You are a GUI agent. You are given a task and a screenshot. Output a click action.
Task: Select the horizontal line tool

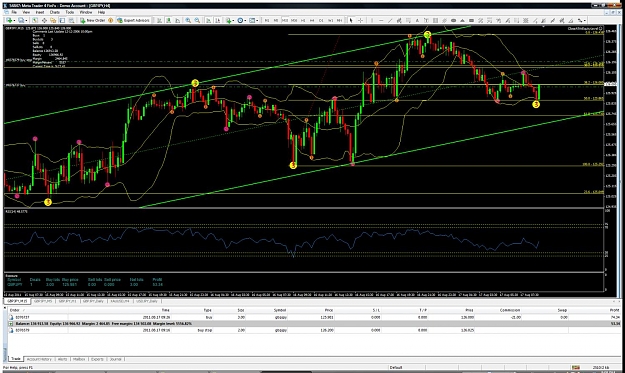pyautogui.click(x=381, y=20)
